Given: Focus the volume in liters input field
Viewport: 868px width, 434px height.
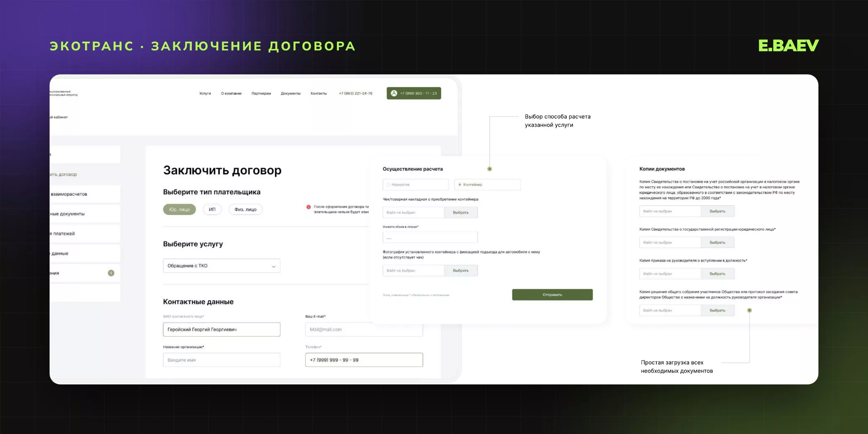Looking at the screenshot, I should coord(430,237).
